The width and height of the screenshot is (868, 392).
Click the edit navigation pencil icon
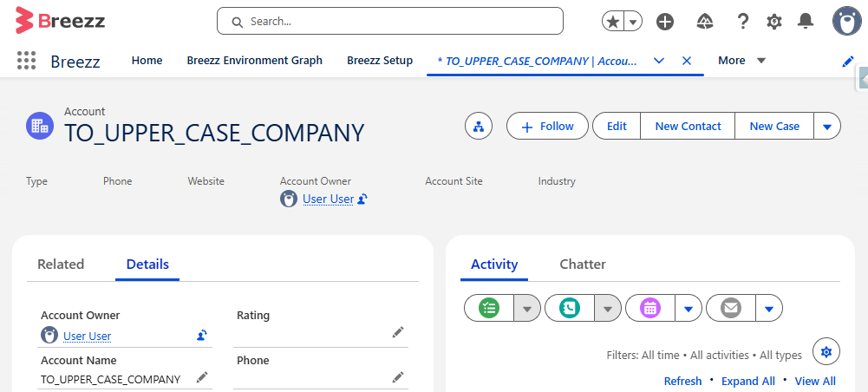tap(847, 61)
